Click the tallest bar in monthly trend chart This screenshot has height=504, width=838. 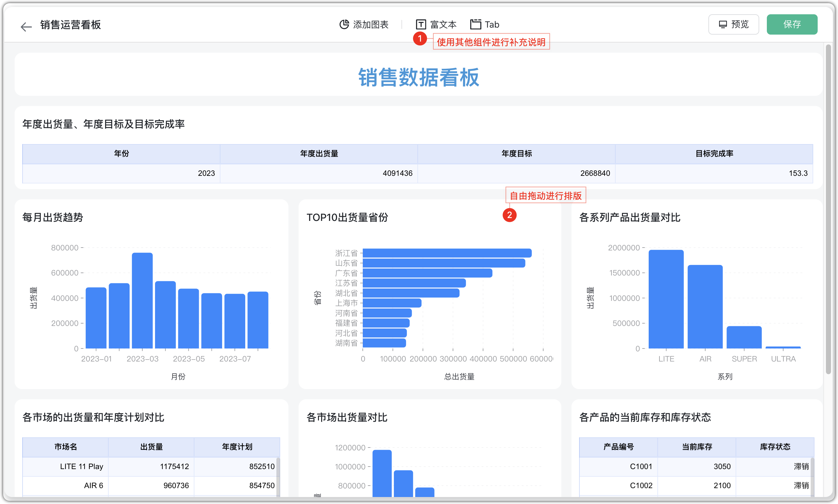pos(142,301)
